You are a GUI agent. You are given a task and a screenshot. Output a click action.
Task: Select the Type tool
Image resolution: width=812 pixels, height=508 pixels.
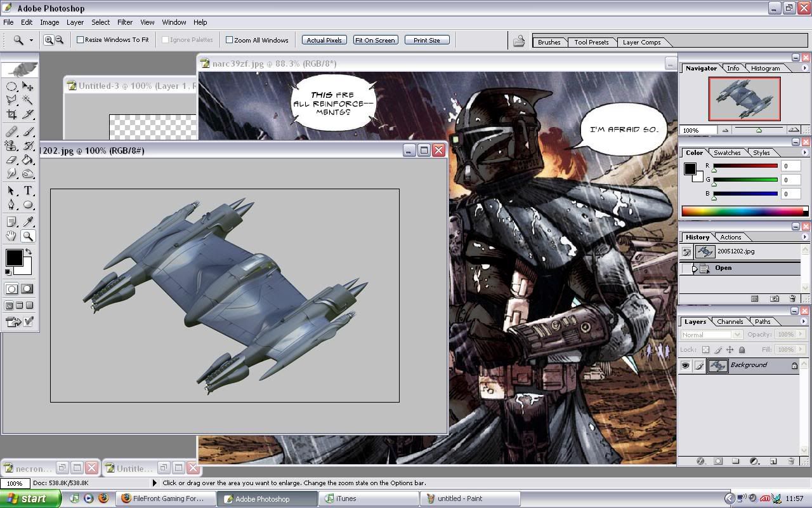click(28, 190)
